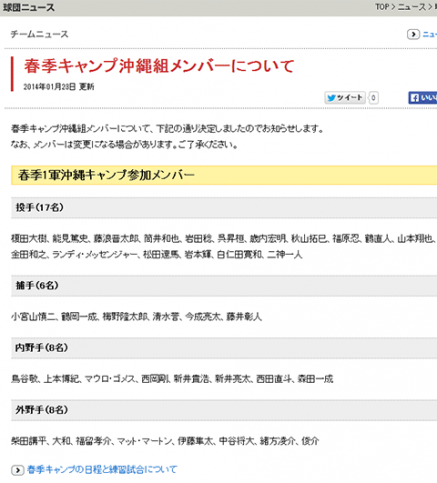
Task: Click the 内野手(8名) section heading
Action: 224,348
